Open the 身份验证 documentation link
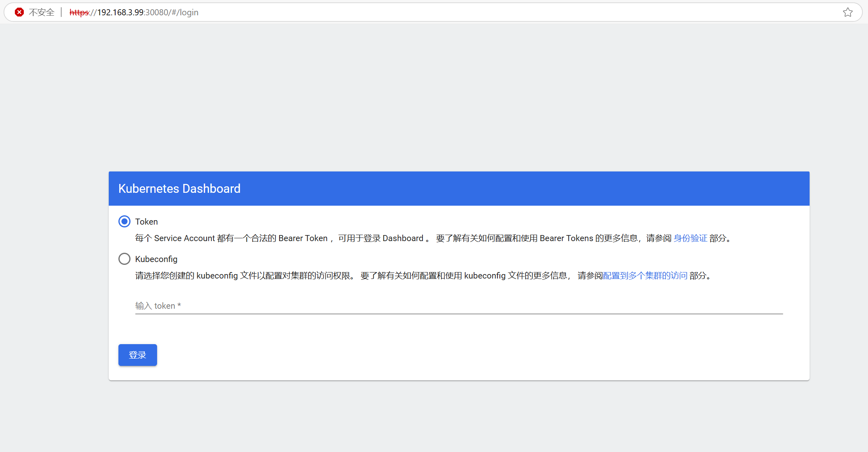Image resolution: width=868 pixels, height=452 pixels. (690, 238)
